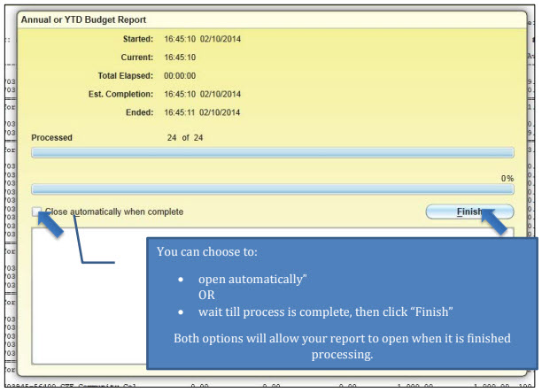This screenshot has height=392, width=542.
Task: Click the Close automatically when complete label
Action: pyautogui.click(x=114, y=212)
